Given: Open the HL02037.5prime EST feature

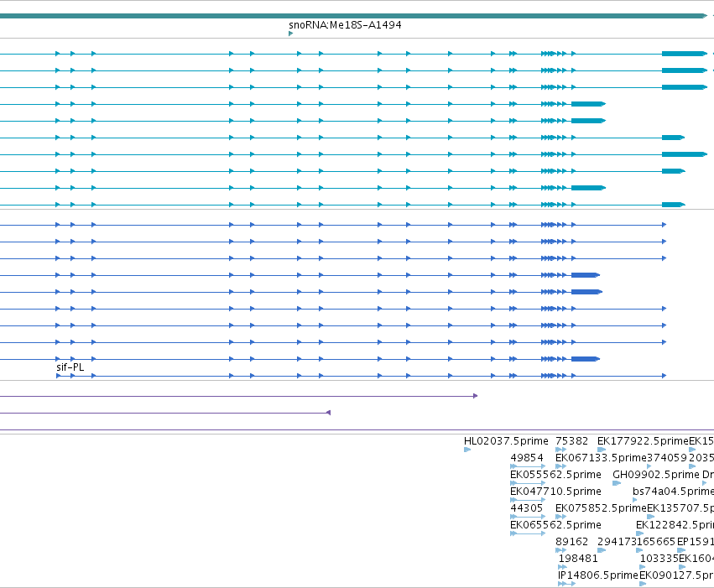Looking at the screenshot, I should coord(506,441).
